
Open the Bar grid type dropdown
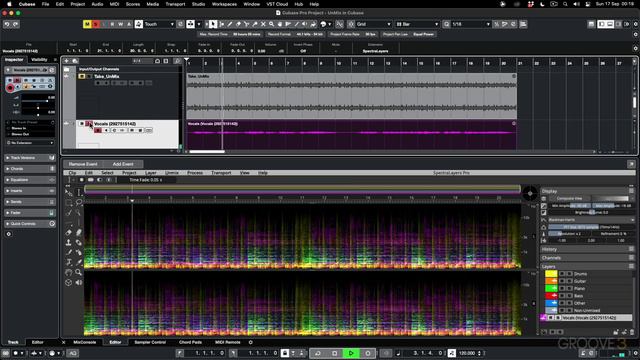point(417,24)
